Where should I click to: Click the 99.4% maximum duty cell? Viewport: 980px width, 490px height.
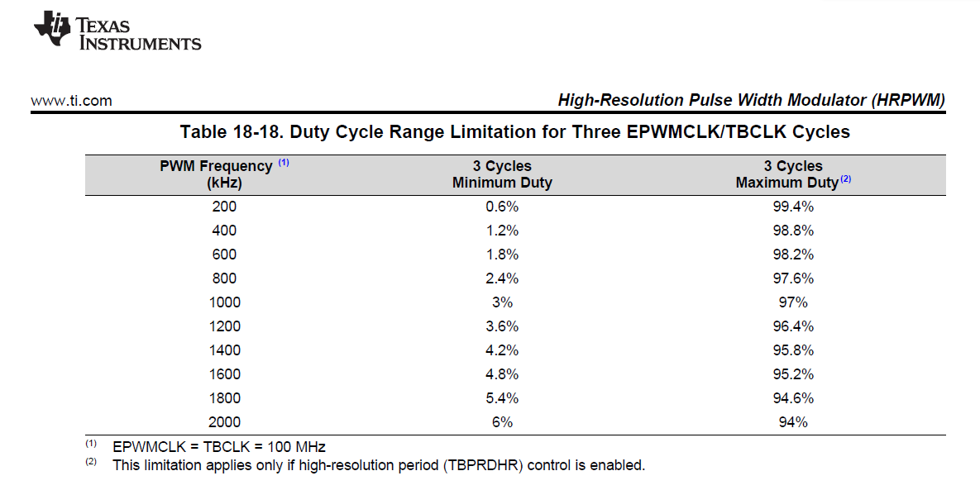(793, 207)
